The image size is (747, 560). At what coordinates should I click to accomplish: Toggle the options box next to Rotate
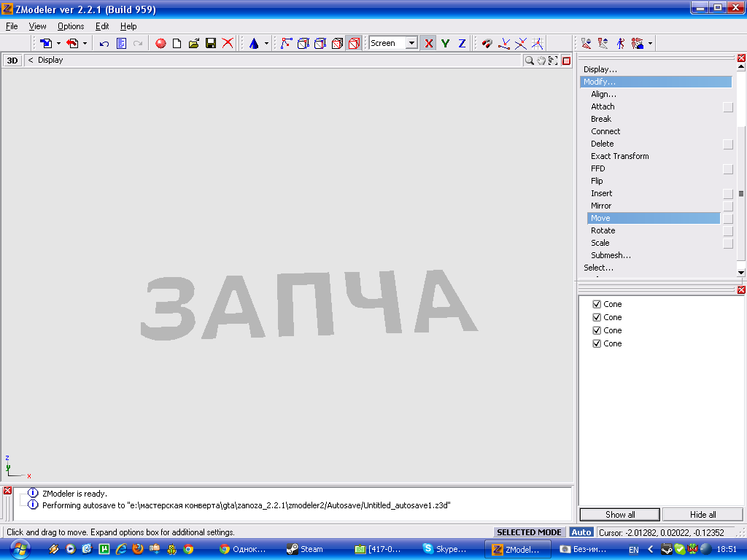click(727, 231)
